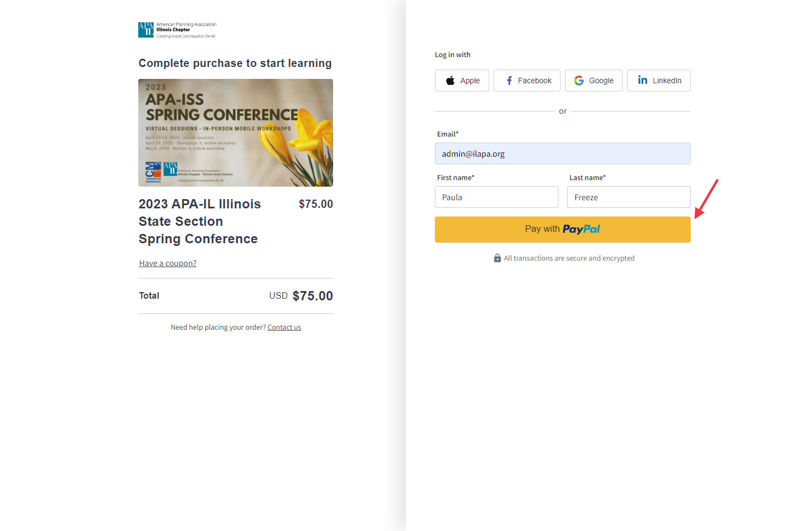
Task: Sign in using Google button
Action: 594,81
